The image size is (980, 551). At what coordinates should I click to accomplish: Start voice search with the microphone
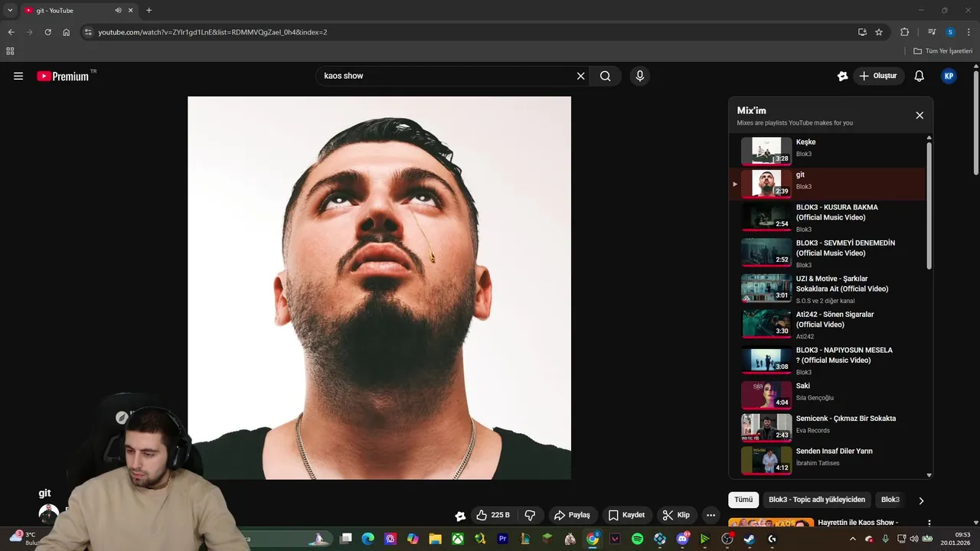pyautogui.click(x=639, y=76)
